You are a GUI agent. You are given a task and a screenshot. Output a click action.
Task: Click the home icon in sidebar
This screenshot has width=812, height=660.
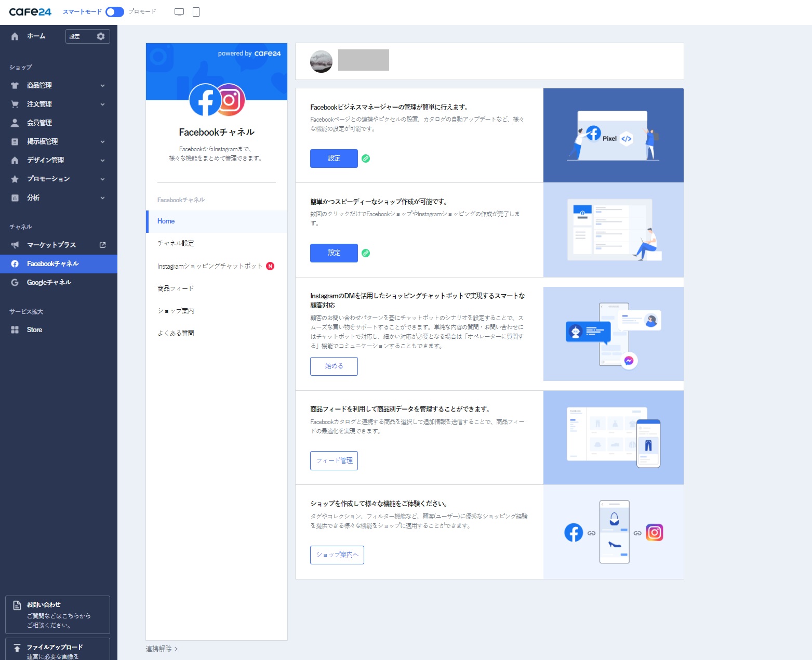pyautogui.click(x=15, y=36)
